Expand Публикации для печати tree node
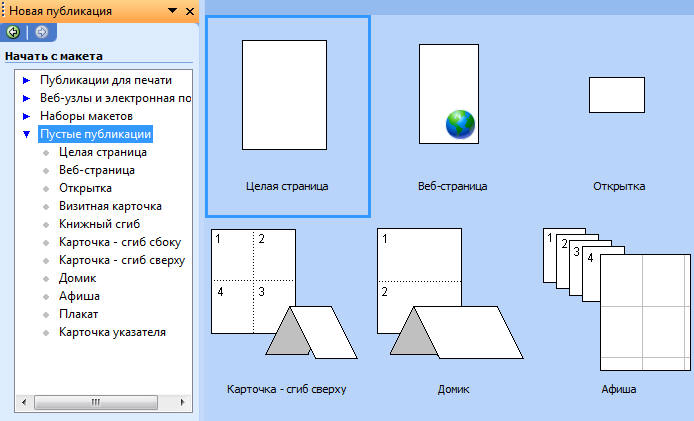The width and height of the screenshot is (694, 421). coord(27,81)
